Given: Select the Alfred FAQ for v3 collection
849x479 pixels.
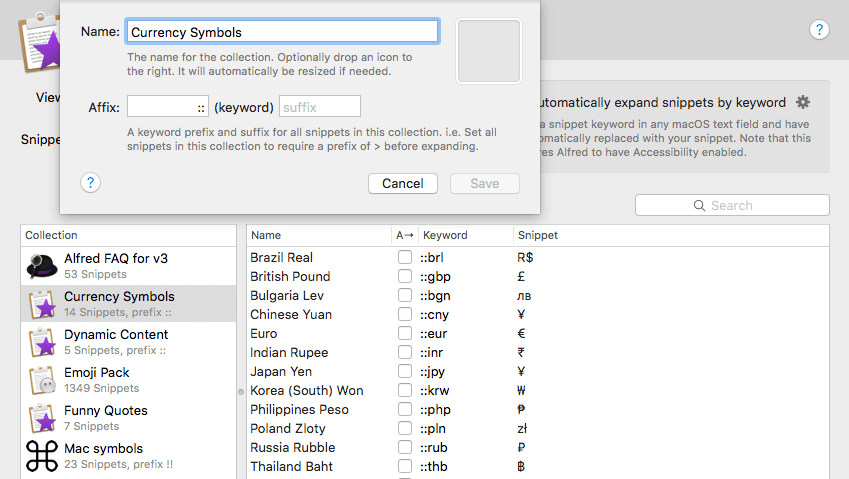Looking at the screenshot, I should point(128,266).
